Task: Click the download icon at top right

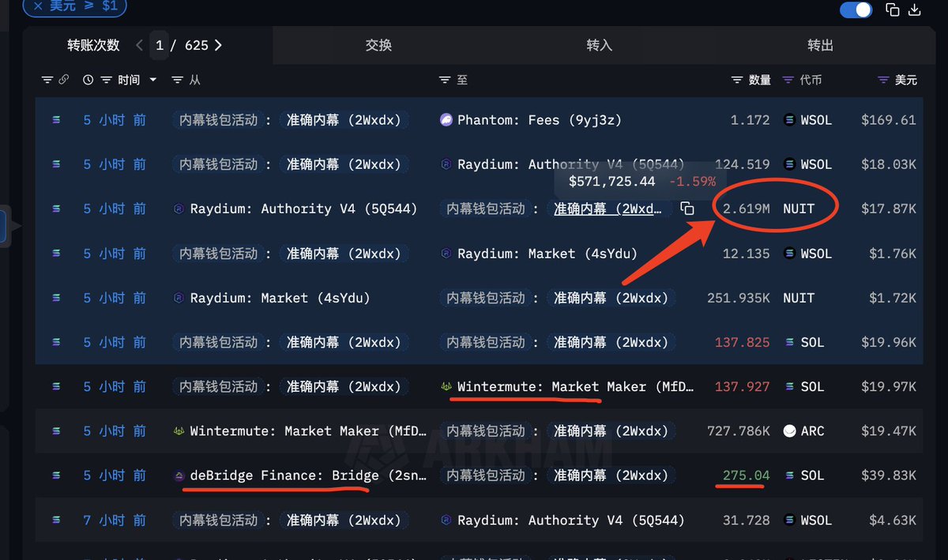Action: [915, 9]
